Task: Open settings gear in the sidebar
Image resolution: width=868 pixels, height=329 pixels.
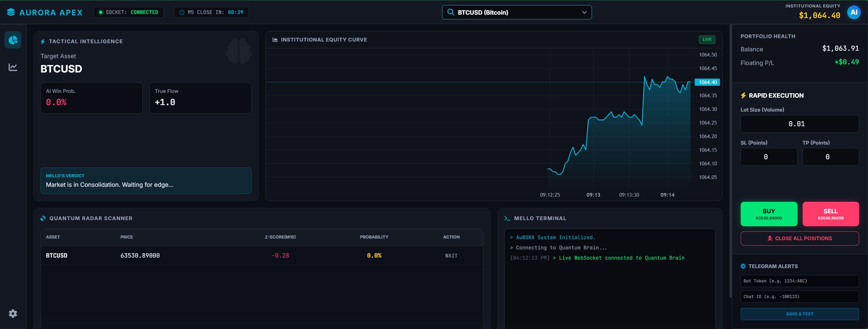Action: pyautogui.click(x=13, y=313)
